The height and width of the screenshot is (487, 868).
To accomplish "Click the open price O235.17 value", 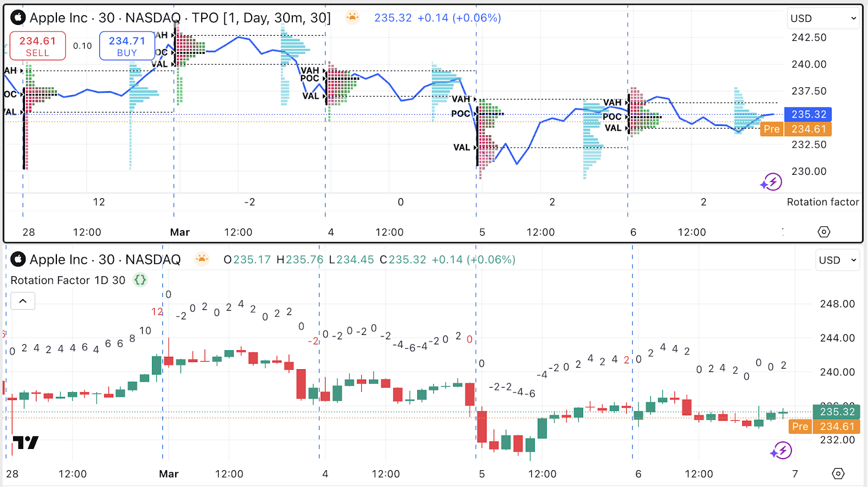I will (247, 260).
